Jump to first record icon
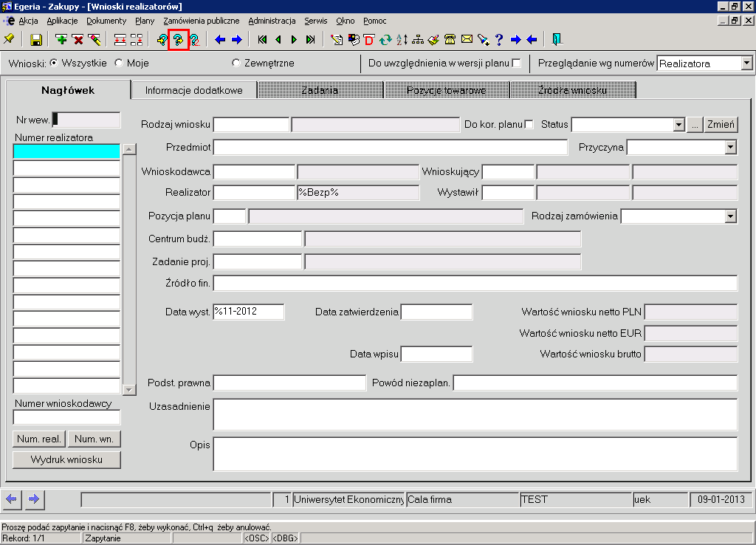The height and width of the screenshot is (545, 756). point(262,40)
